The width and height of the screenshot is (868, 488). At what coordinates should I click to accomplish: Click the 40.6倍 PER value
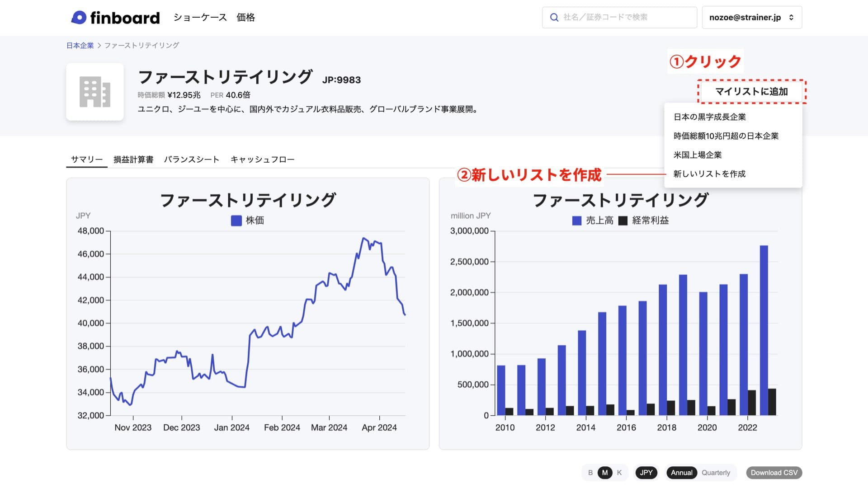238,95
